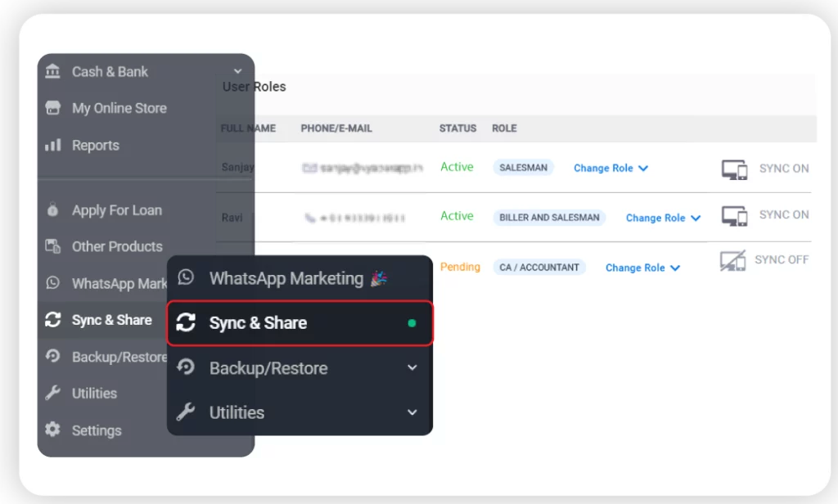
Task: Click the WhatsApp icon in the zoomed popup menu
Action: point(187,278)
